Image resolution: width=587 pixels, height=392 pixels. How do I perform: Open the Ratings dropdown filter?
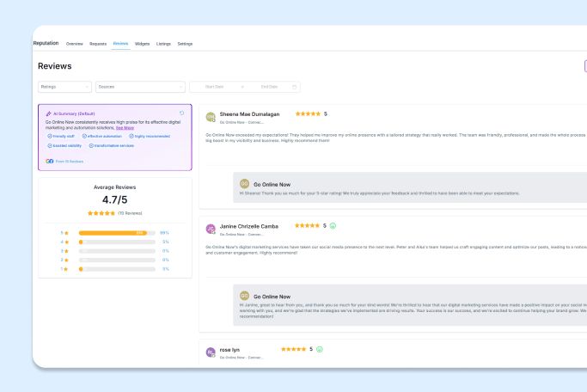[64, 87]
